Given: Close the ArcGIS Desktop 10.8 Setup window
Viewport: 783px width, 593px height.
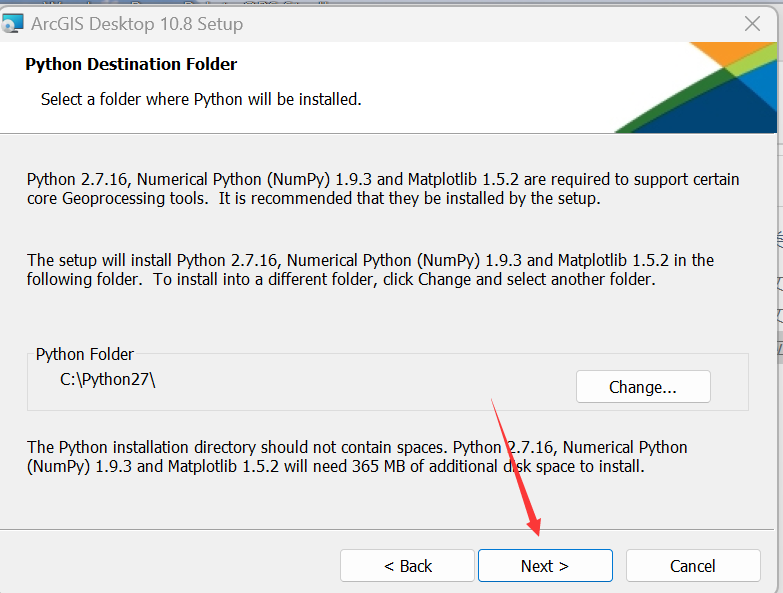Looking at the screenshot, I should tap(754, 23).
